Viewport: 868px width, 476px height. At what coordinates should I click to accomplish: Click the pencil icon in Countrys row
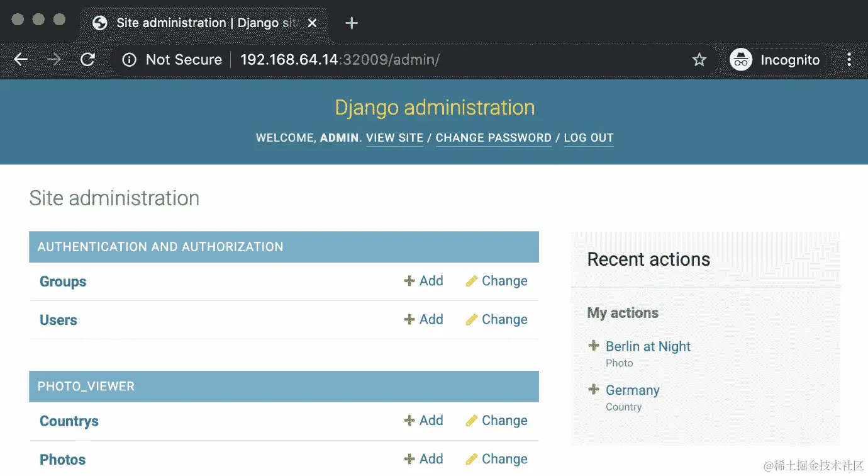point(472,421)
